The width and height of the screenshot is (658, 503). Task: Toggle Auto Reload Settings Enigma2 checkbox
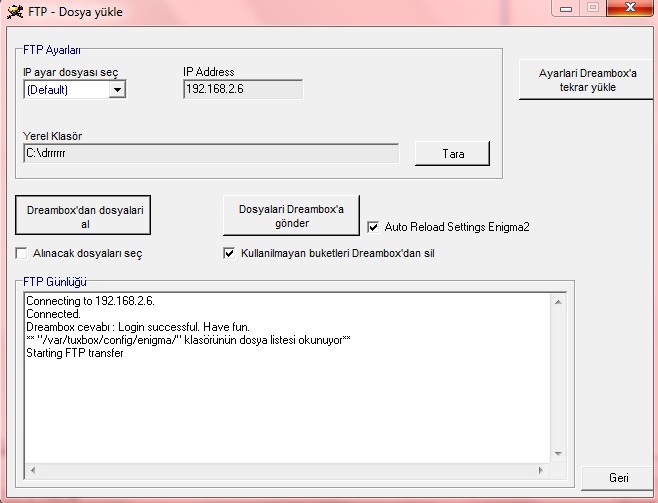coord(373,227)
